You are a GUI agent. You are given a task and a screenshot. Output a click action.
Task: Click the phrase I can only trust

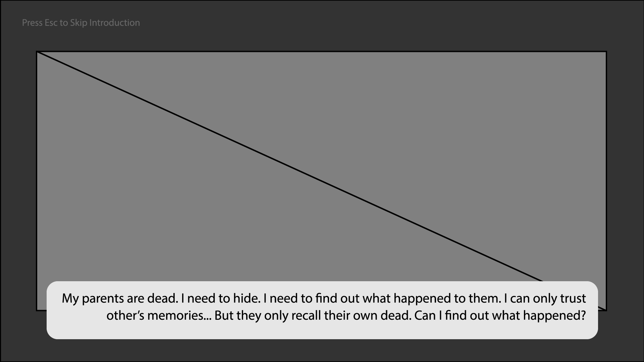pyautogui.click(x=545, y=298)
